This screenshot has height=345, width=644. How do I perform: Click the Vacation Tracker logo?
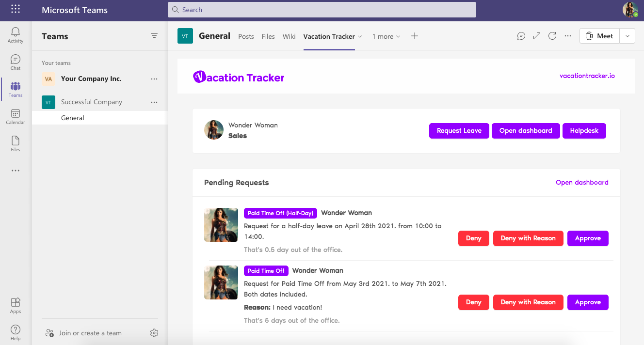tap(239, 77)
